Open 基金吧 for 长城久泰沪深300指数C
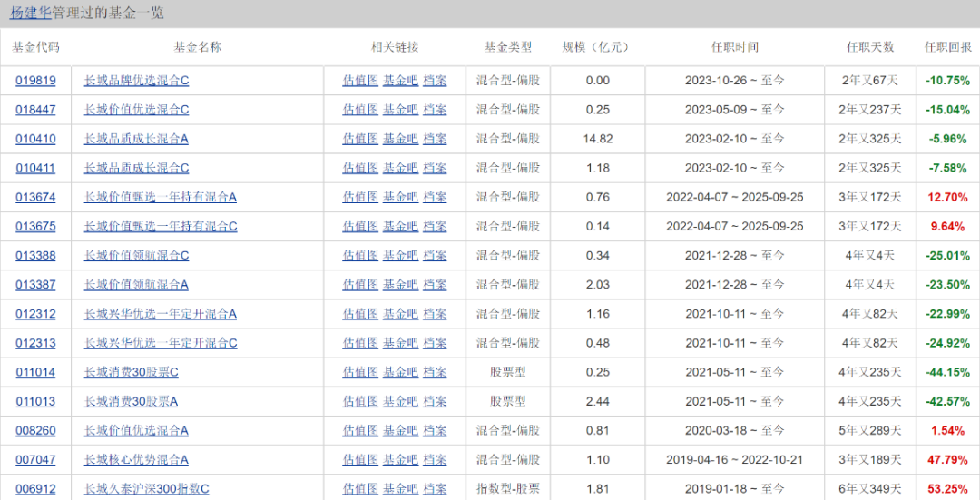980x500 pixels. click(x=401, y=489)
